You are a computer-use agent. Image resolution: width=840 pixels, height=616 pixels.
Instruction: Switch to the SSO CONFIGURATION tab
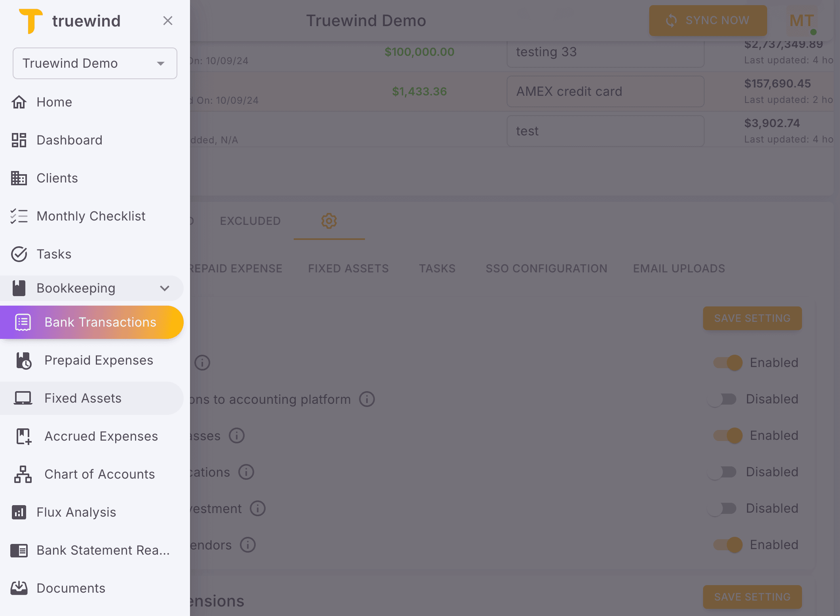[547, 268]
